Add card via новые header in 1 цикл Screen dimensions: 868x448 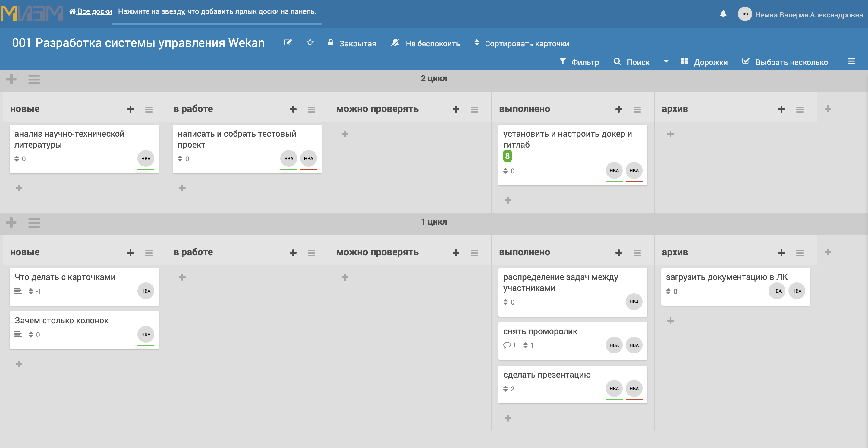pyautogui.click(x=131, y=253)
